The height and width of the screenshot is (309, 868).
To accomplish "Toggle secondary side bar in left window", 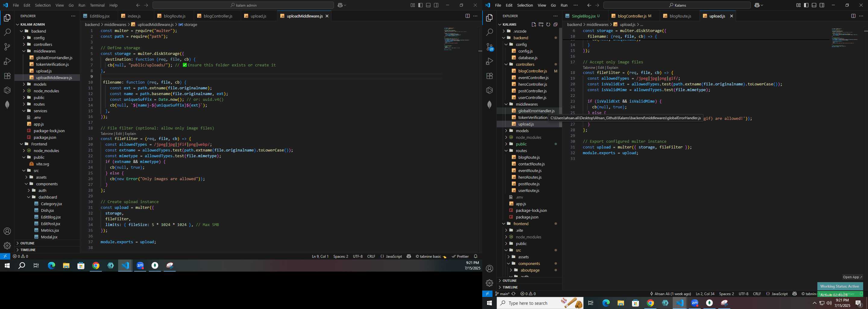I will pos(436,5).
